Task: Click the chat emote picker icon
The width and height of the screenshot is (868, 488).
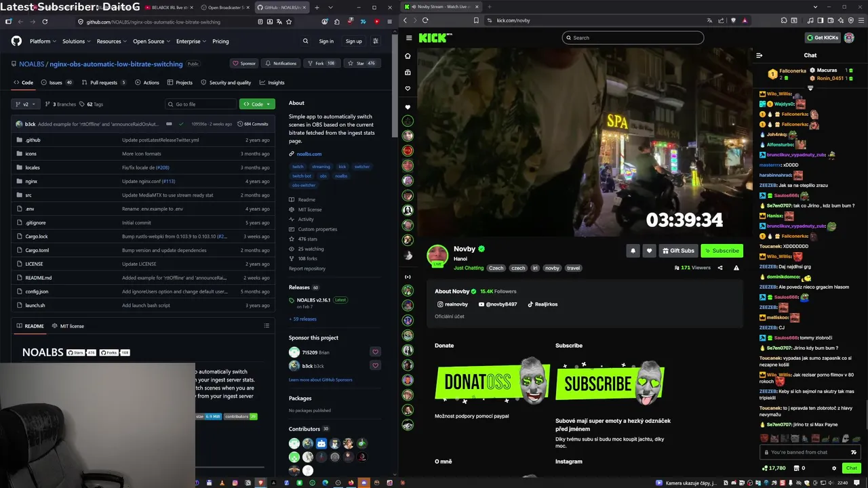Action: pos(854,452)
